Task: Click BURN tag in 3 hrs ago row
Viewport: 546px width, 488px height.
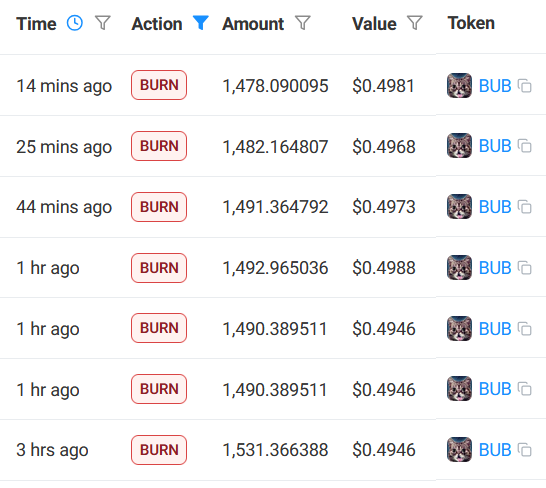Action: [x=159, y=450]
